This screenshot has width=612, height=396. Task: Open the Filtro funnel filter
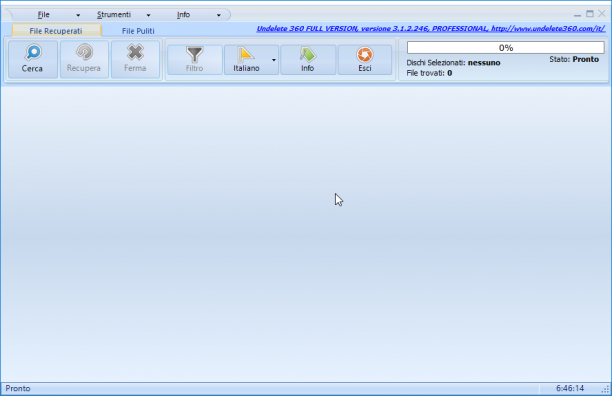tap(194, 60)
